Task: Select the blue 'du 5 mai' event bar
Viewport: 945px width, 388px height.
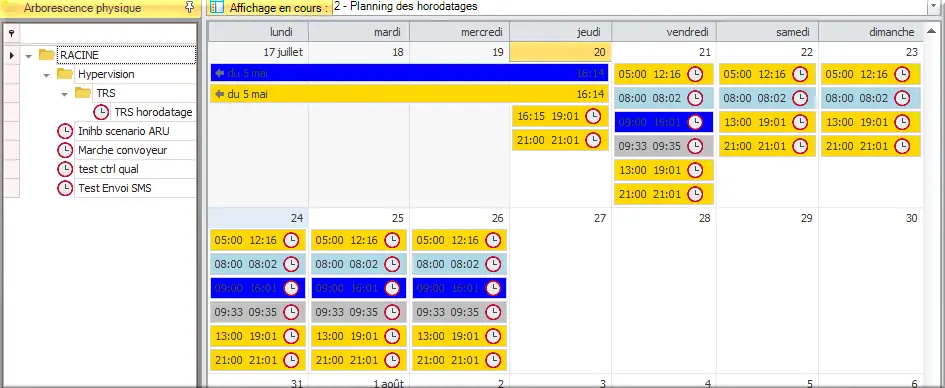Action: point(409,74)
